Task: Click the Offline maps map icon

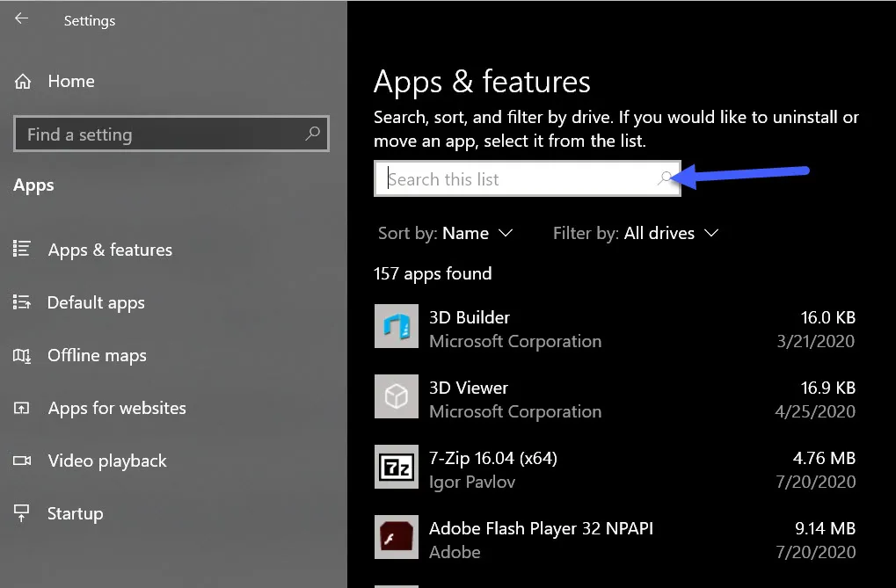Action: 22,356
